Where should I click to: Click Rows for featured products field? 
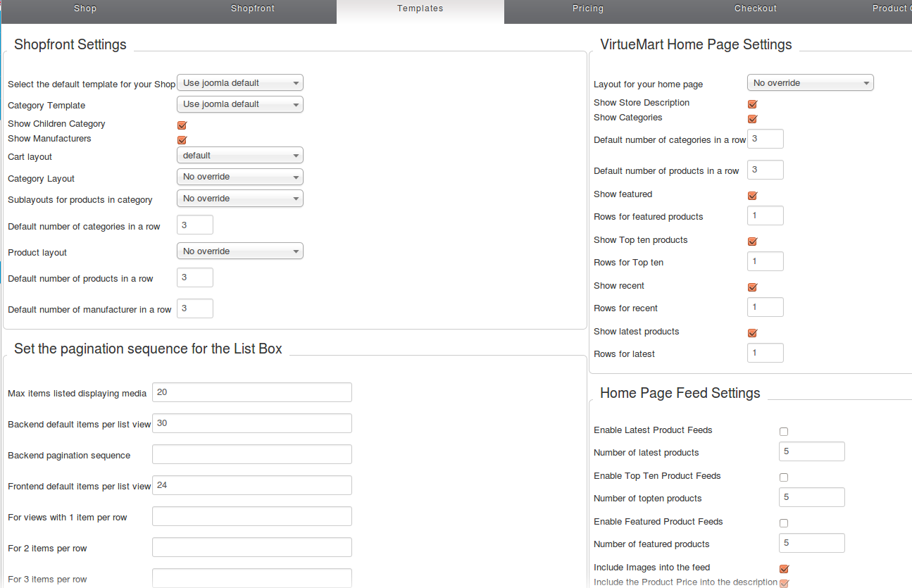pos(766,215)
